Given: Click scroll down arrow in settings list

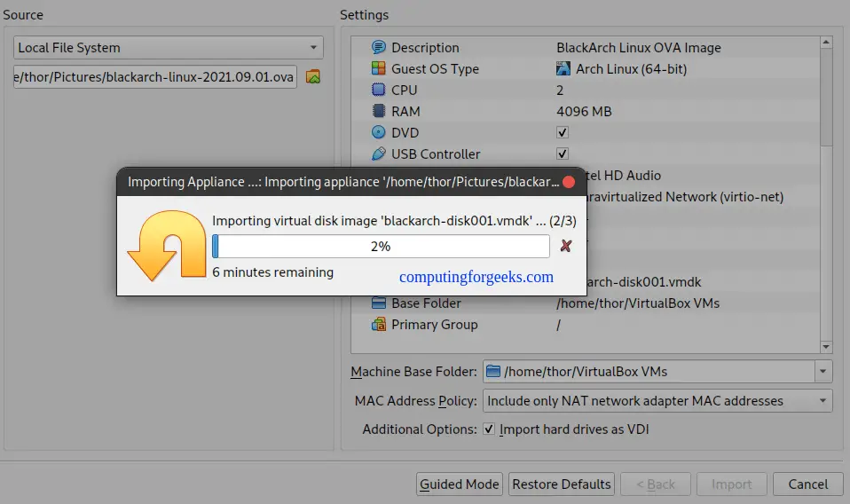Looking at the screenshot, I should click(826, 347).
